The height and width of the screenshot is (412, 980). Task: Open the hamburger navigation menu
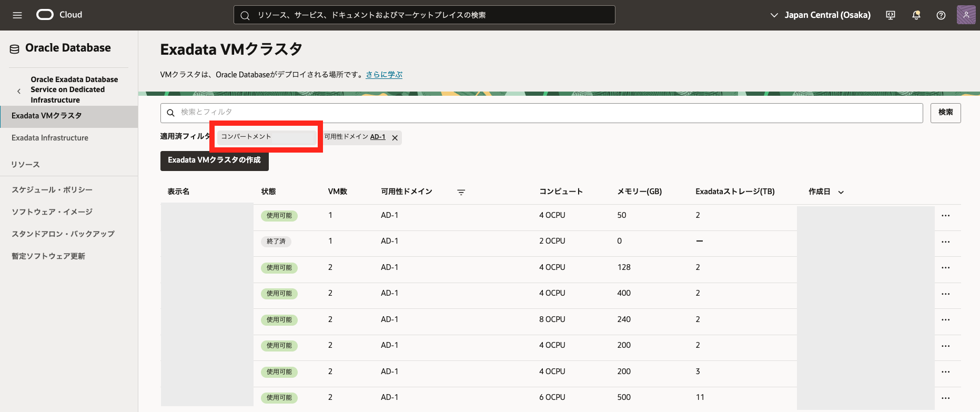[x=17, y=15]
